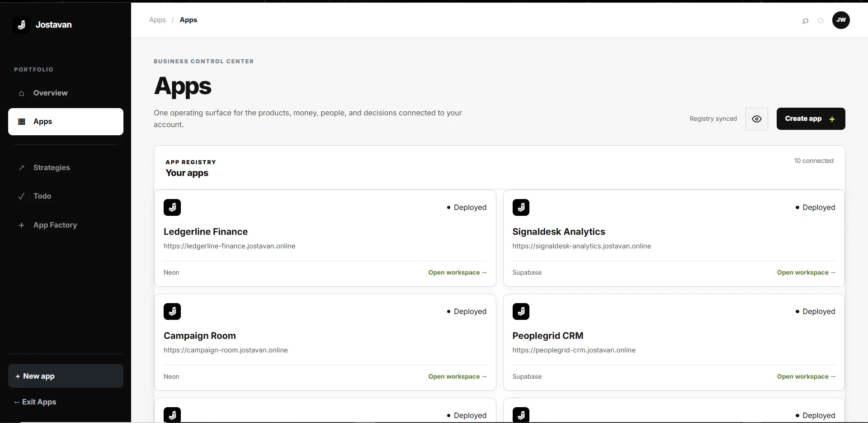This screenshot has width=868, height=423.
Task: Click the Supabase label on Peoplegrid CRM
Action: point(527,376)
